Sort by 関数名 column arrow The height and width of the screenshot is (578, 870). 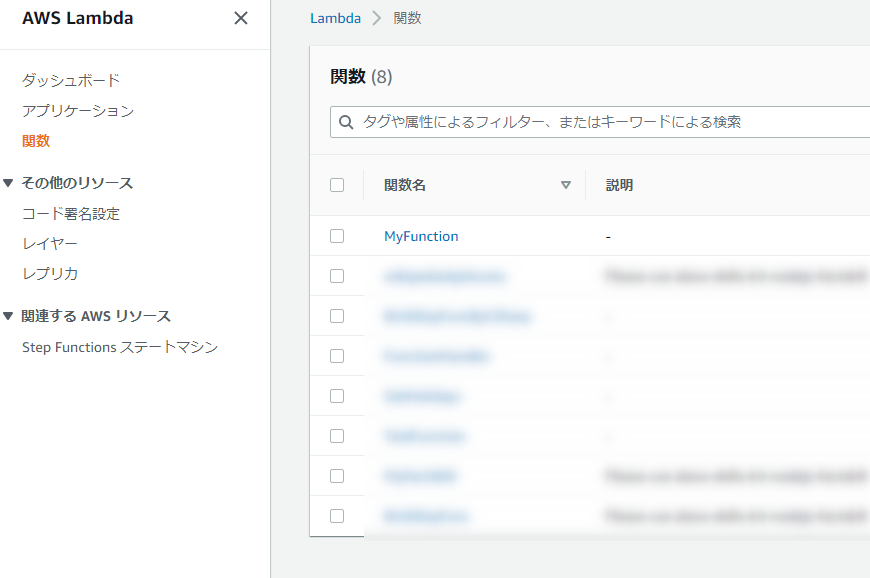coord(565,185)
